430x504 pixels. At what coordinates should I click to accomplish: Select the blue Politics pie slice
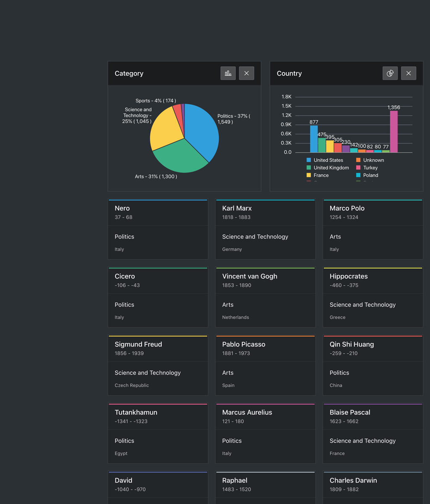pos(202,130)
